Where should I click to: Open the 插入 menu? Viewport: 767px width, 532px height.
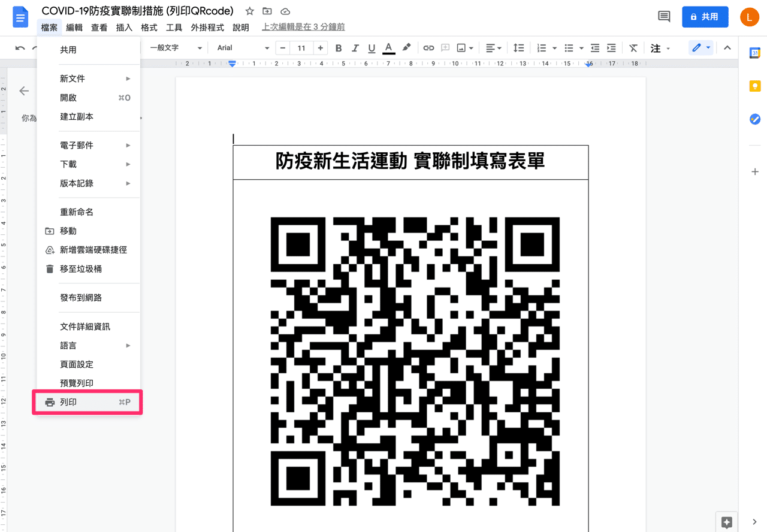124,28
